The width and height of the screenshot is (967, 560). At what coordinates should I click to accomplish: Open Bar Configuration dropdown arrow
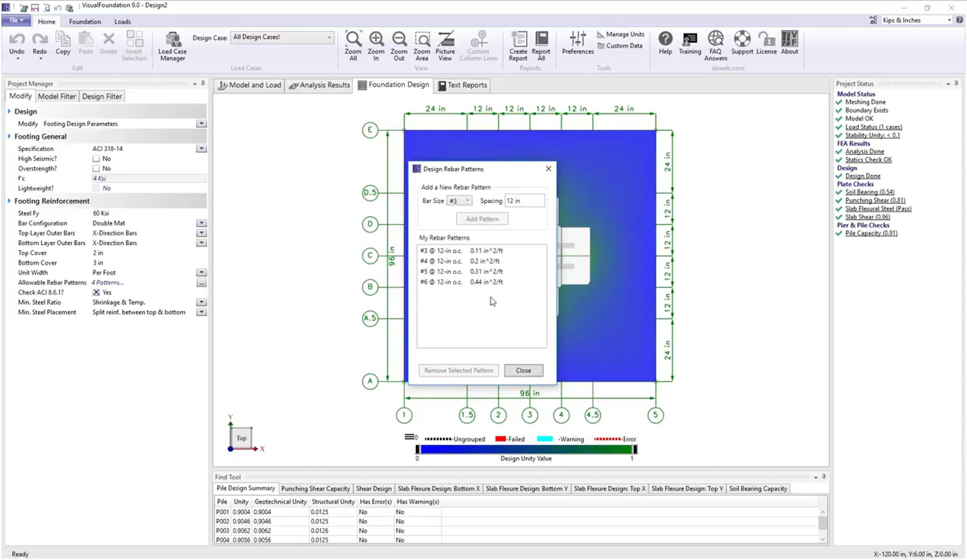point(201,223)
